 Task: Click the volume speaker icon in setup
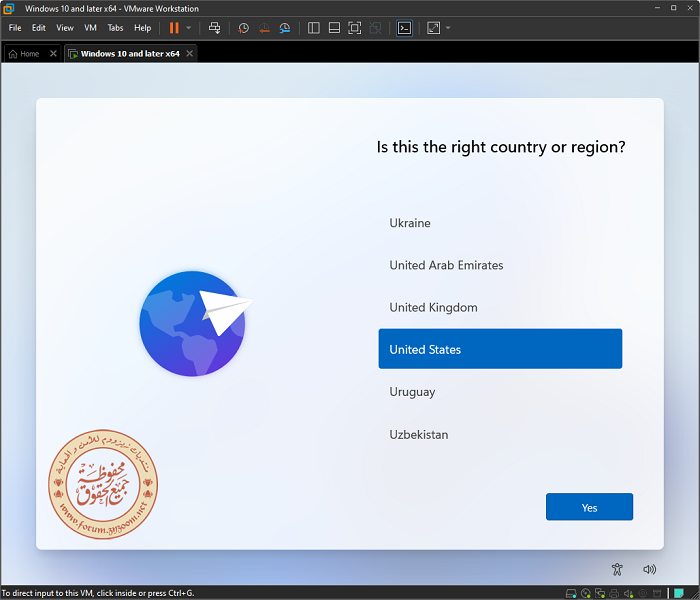650,569
